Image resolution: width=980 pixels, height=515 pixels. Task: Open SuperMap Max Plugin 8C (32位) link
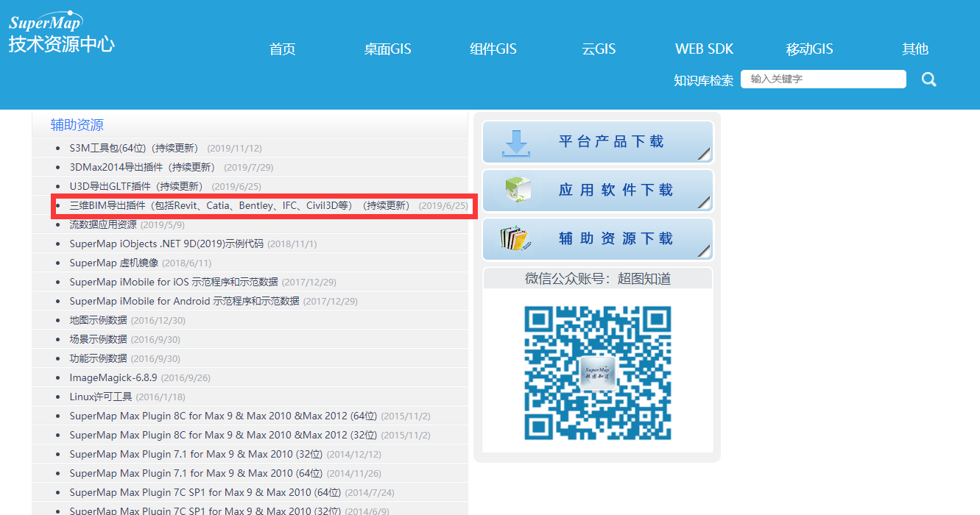click(223, 435)
